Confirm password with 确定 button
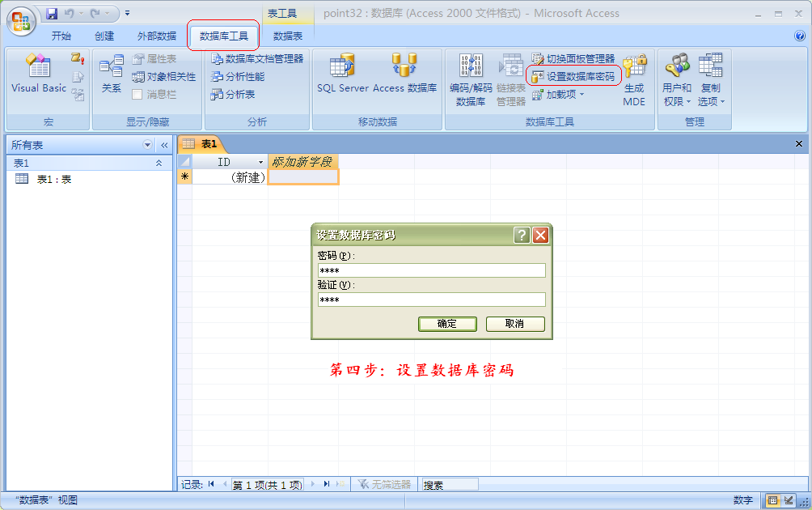Screen dimensions: 812x510 point(447,324)
